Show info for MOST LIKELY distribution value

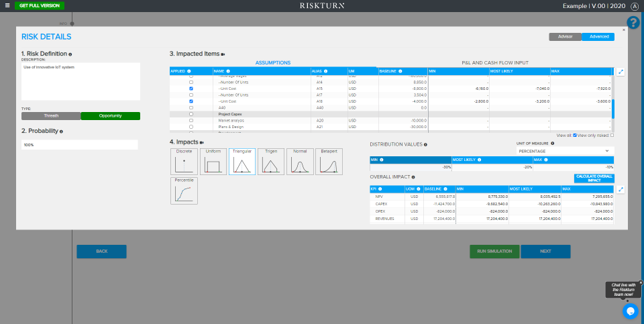479,160
